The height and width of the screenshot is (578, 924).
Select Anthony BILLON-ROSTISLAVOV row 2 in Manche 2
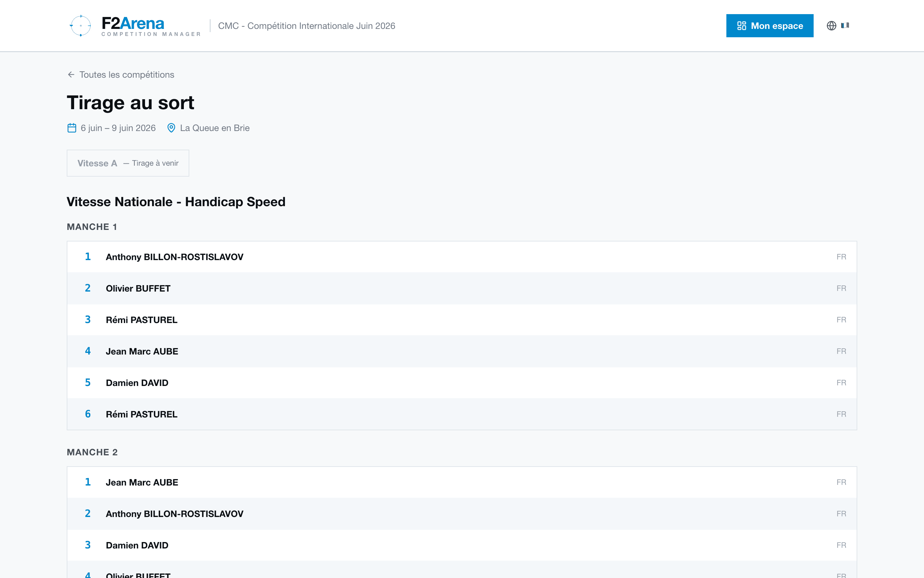tap(462, 514)
